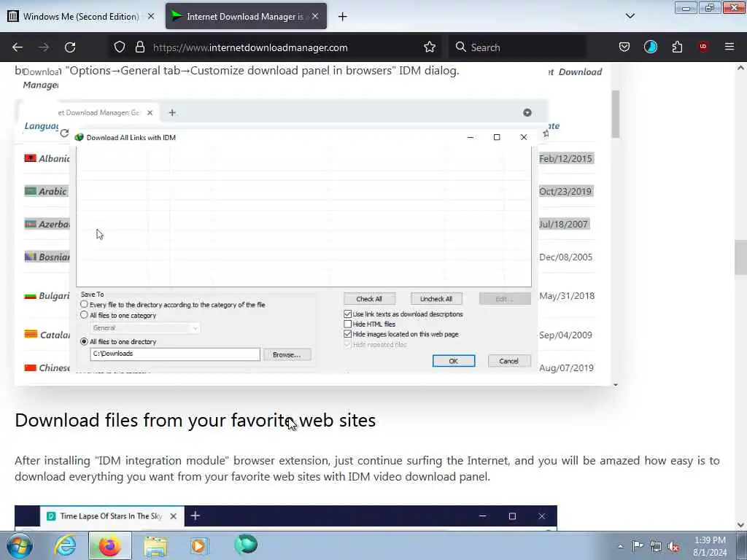Click the Chinese flag icon
Screen dimensions: 747x560
click(31, 367)
